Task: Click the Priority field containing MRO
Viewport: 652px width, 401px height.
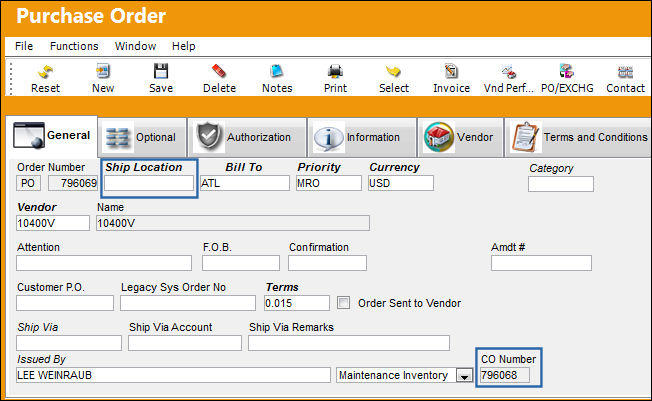Action: pos(328,183)
